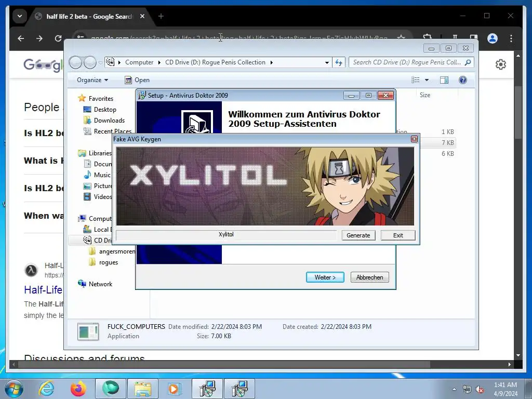Click the Explorer forward arrow button

click(90, 62)
